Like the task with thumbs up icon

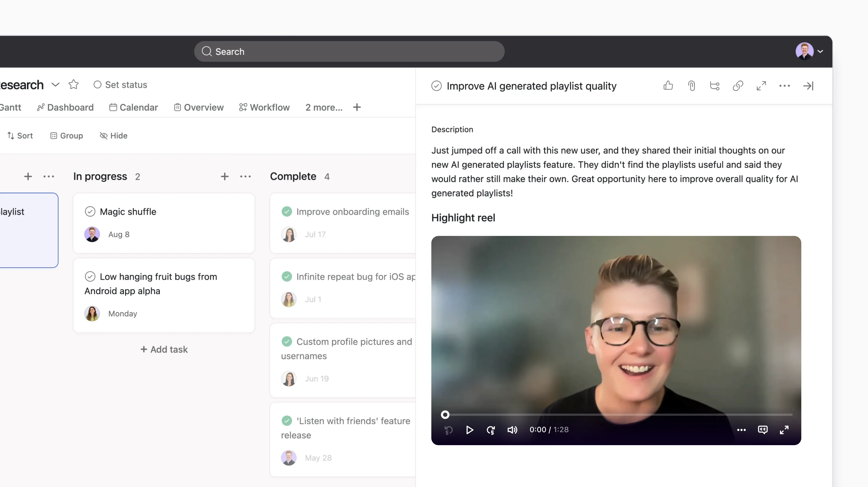[668, 86]
